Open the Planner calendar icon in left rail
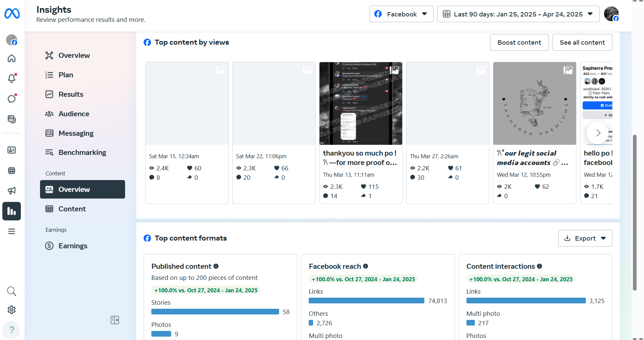 click(11, 170)
